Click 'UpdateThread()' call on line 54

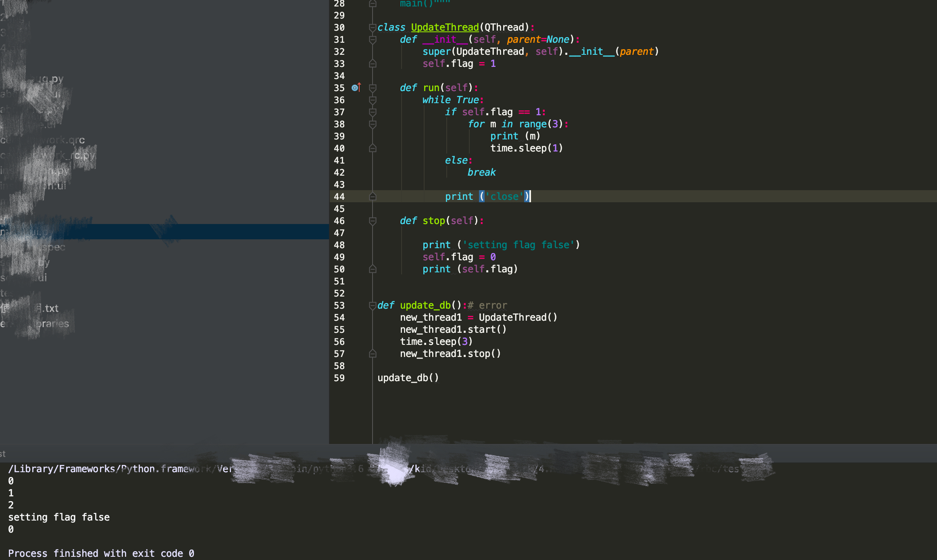[x=518, y=317]
